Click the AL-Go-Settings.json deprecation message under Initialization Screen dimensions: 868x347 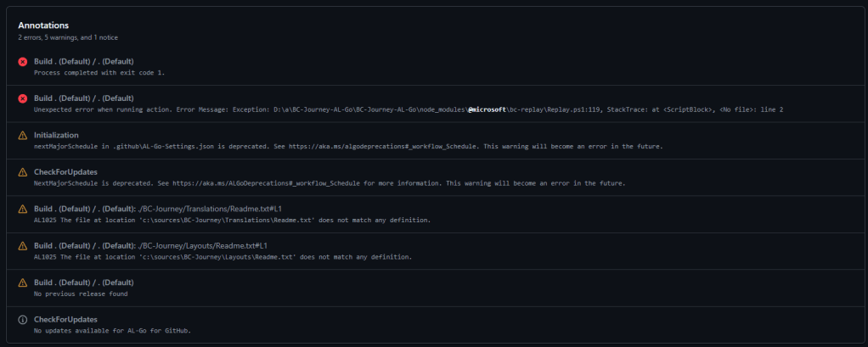coord(347,146)
